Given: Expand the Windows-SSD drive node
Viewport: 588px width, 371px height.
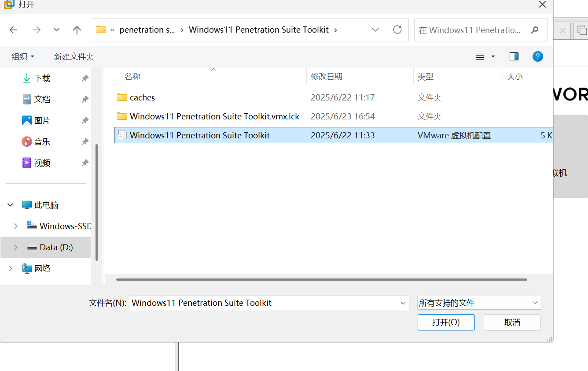Looking at the screenshot, I should (x=16, y=226).
